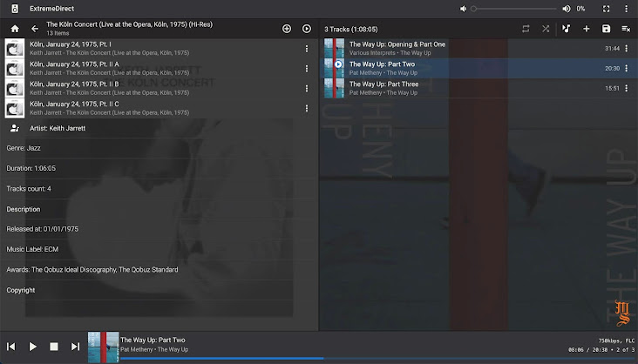Enter fullscreen mode
This screenshot has width=638, height=364.
(x=607, y=9)
